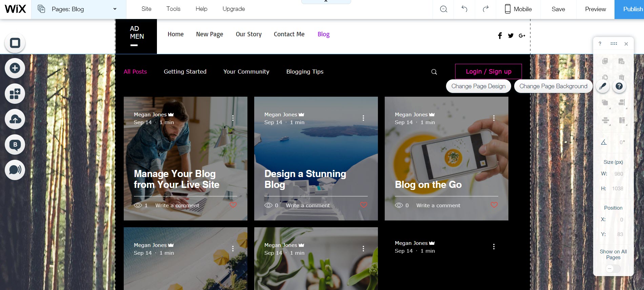Screen dimensions: 644x290
Task: Open the Add elements plus icon
Action: point(15,68)
